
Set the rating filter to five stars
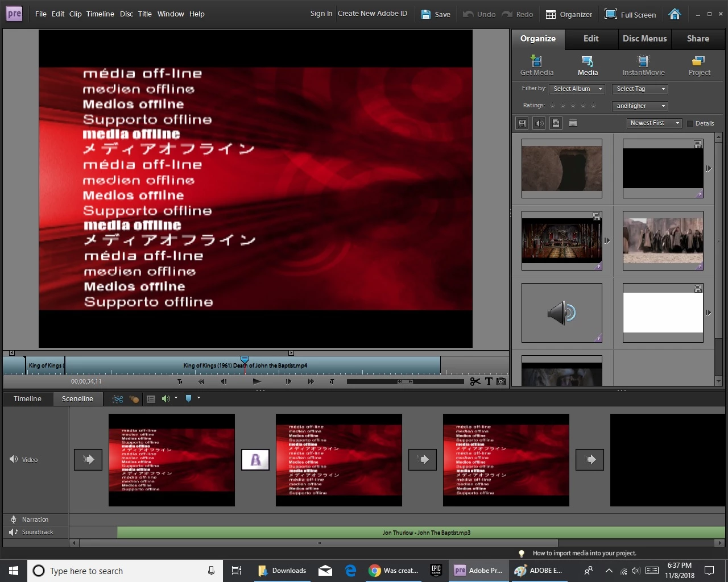593,106
